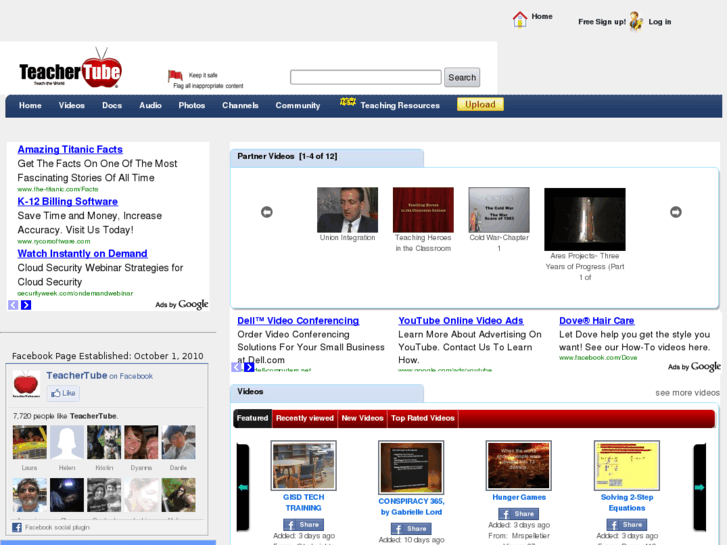Open the Docs menu item

[x=112, y=105]
